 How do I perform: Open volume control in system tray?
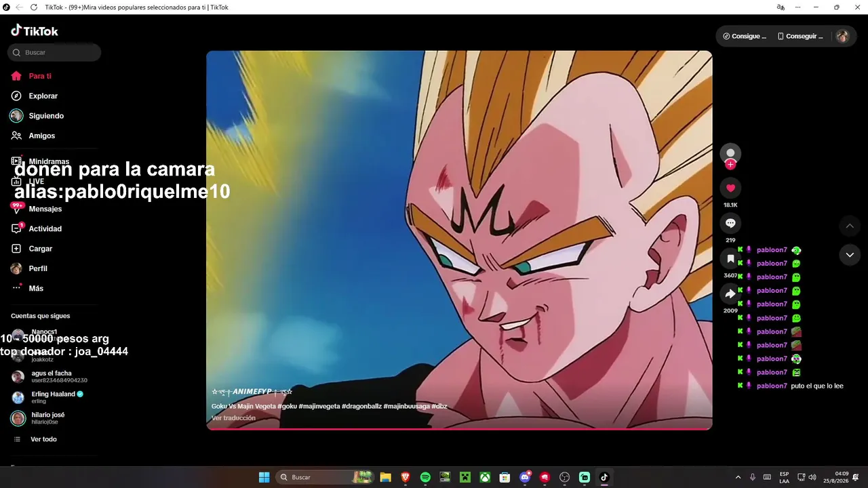(x=812, y=477)
